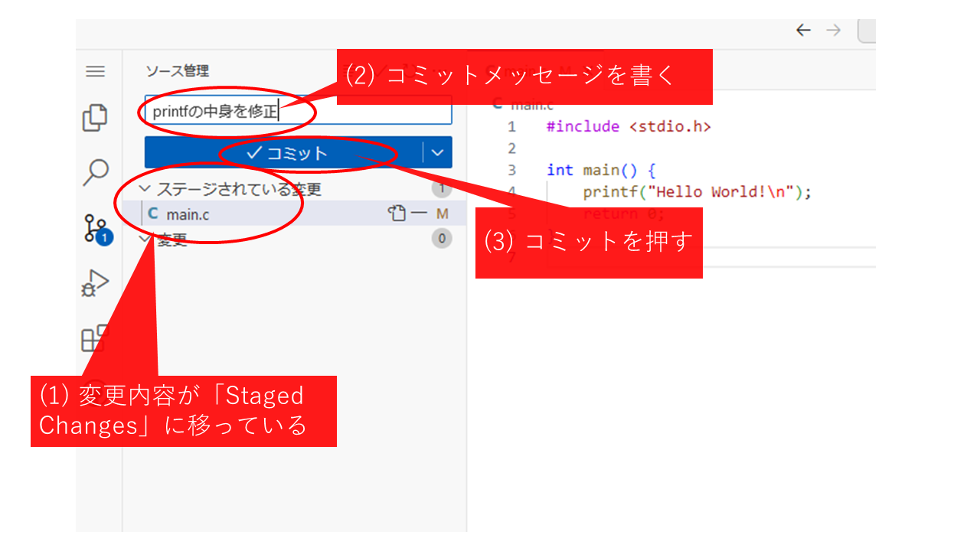
Task: Open the Run and Debug view
Action: point(95,282)
